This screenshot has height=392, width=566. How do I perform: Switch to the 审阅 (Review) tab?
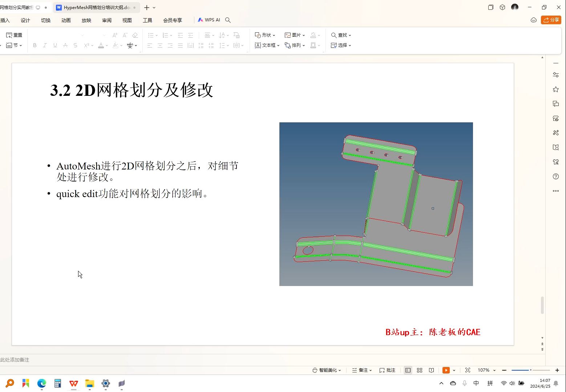[106, 20]
